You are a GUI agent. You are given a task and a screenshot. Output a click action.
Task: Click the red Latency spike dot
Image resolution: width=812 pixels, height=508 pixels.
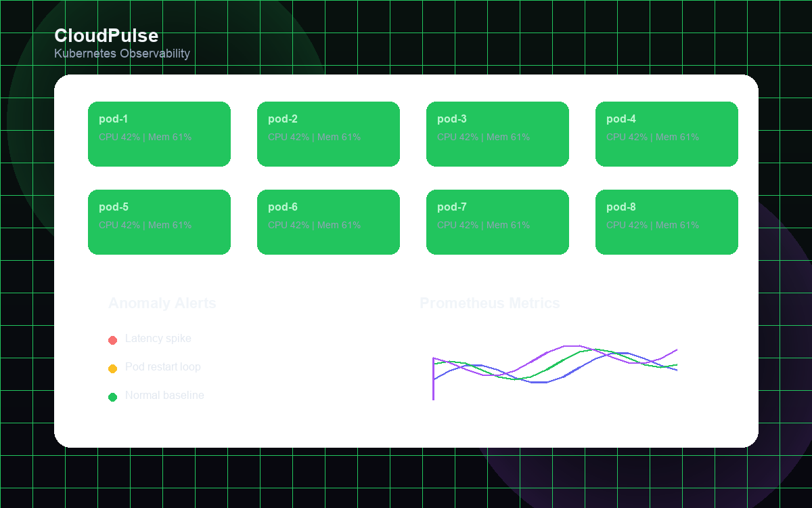click(x=113, y=340)
